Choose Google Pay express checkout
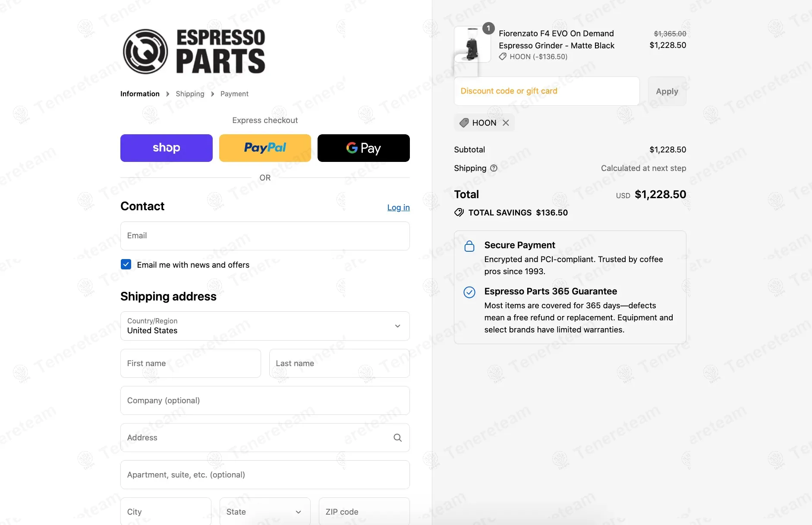Viewport: 812px width, 525px height. point(363,148)
